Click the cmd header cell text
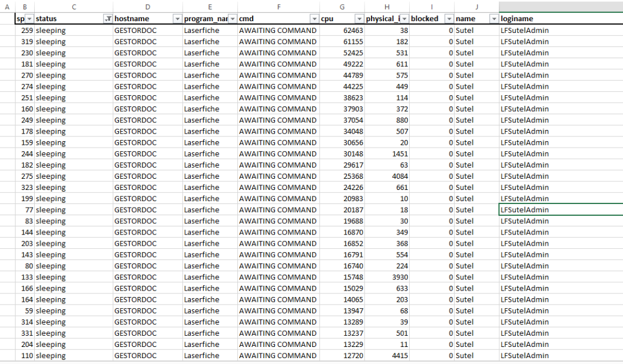The width and height of the screenshot is (623, 364). tap(246, 19)
